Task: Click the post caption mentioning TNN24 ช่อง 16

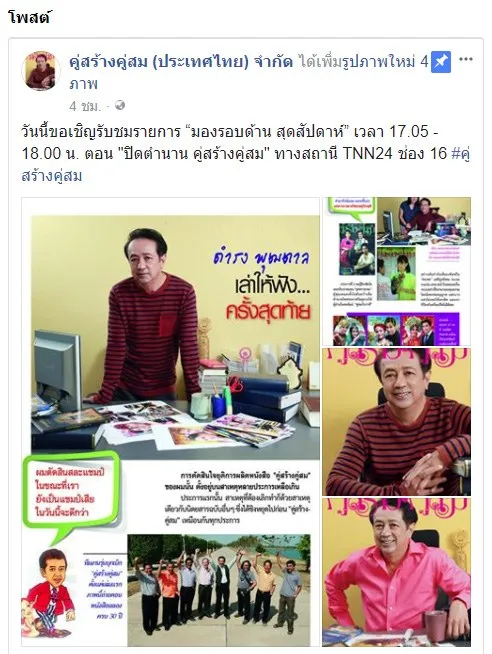Action: coord(246,153)
